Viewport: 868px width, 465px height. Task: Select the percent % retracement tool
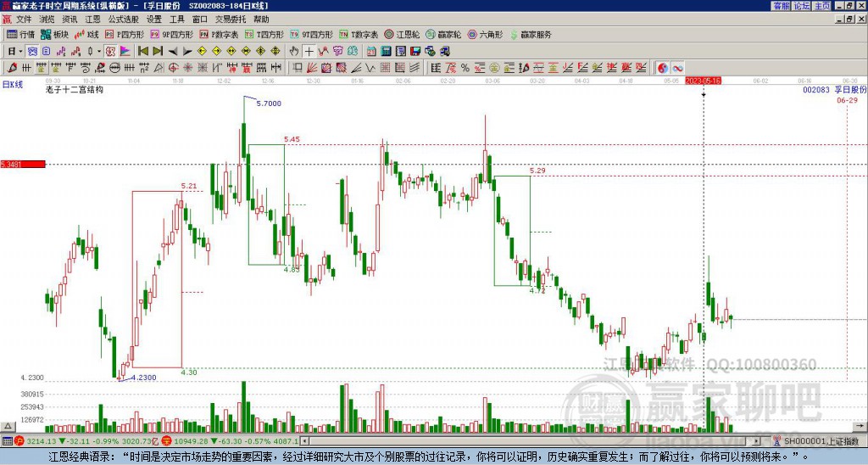pyautogui.click(x=465, y=68)
